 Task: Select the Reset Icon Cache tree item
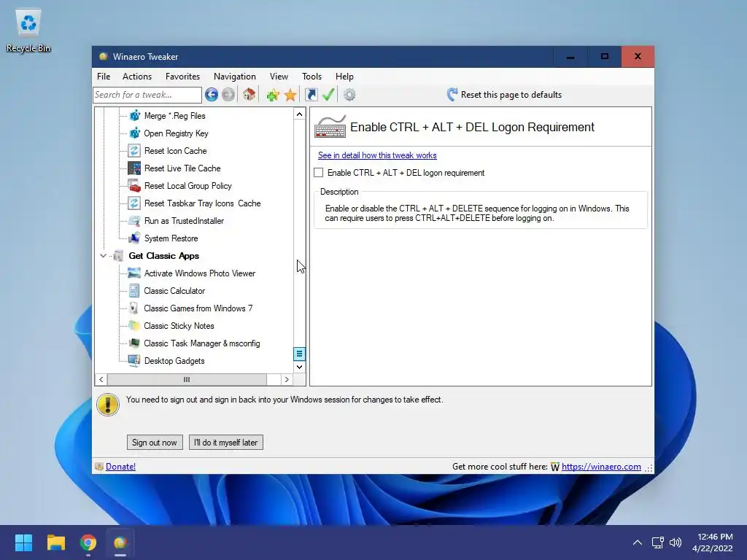(x=175, y=151)
